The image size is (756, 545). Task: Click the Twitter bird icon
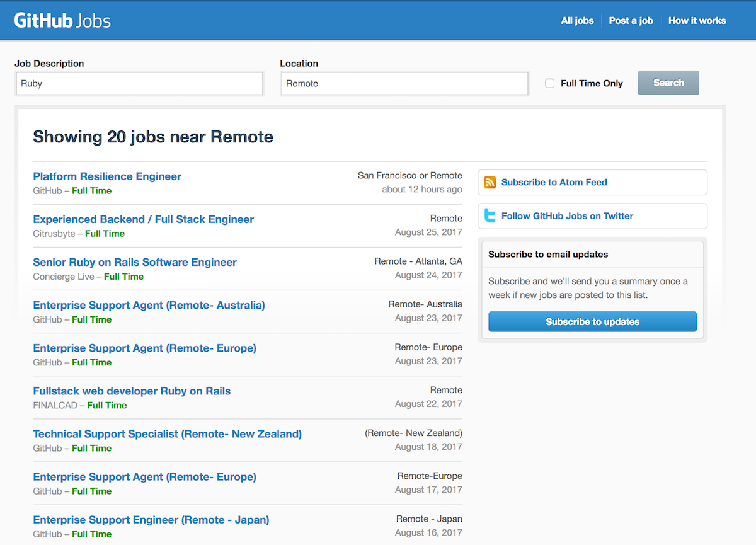coord(490,216)
